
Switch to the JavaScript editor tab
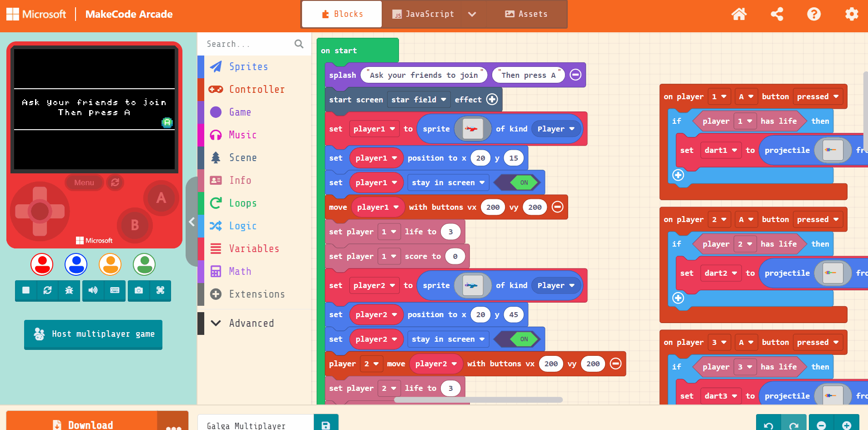point(423,14)
